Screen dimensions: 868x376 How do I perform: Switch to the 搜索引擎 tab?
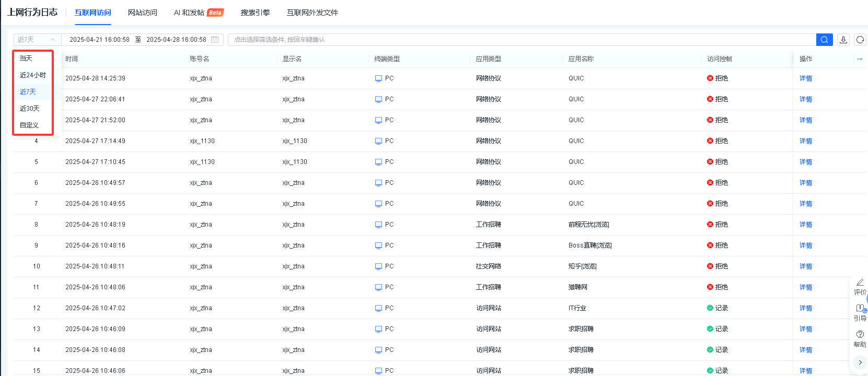pyautogui.click(x=255, y=13)
